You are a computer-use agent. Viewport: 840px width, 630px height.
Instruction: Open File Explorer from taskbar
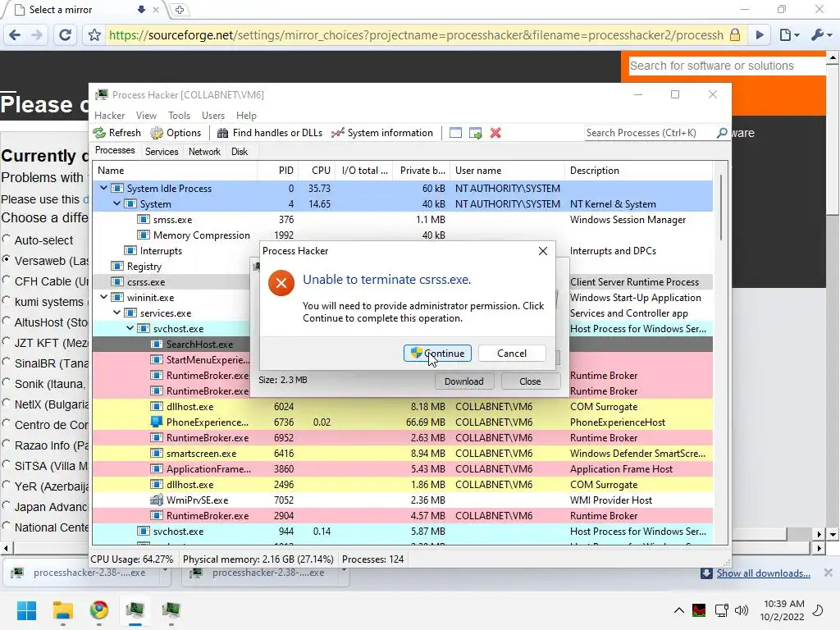(62, 610)
